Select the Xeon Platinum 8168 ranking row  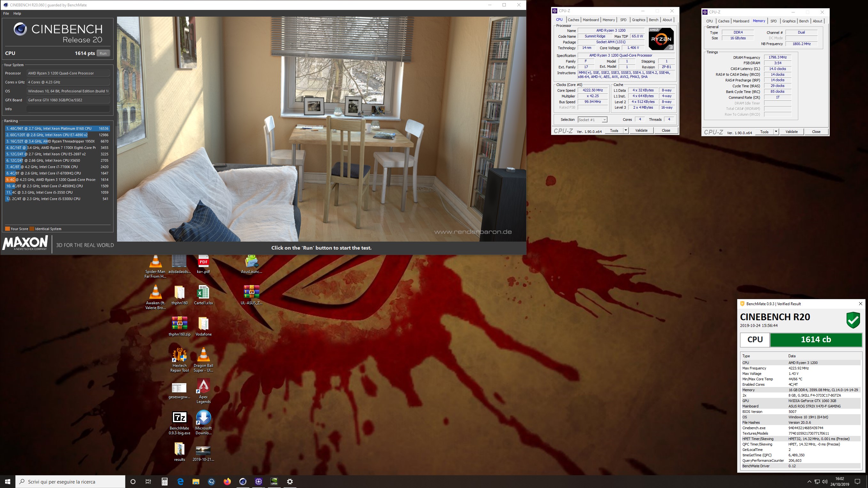[57, 128]
